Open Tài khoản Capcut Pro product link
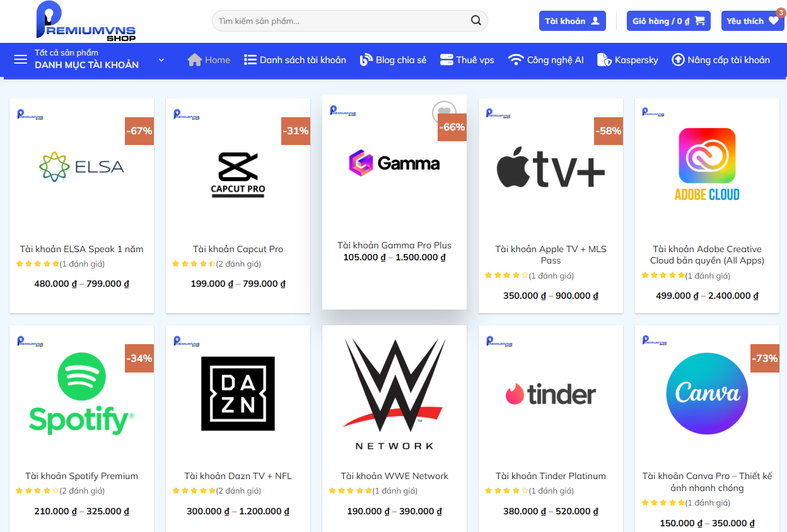787x532 pixels. pos(238,249)
